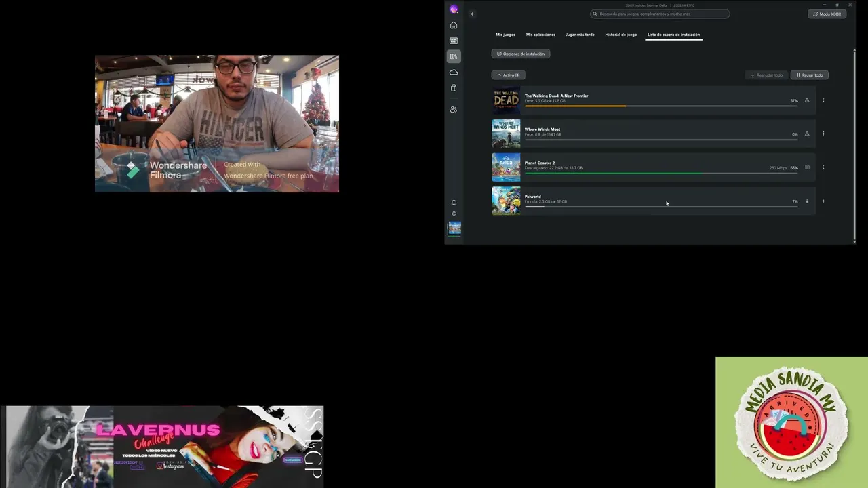868x488 pixels.
Task: Open more options for Palworld
Action: [x=823, y=201]
